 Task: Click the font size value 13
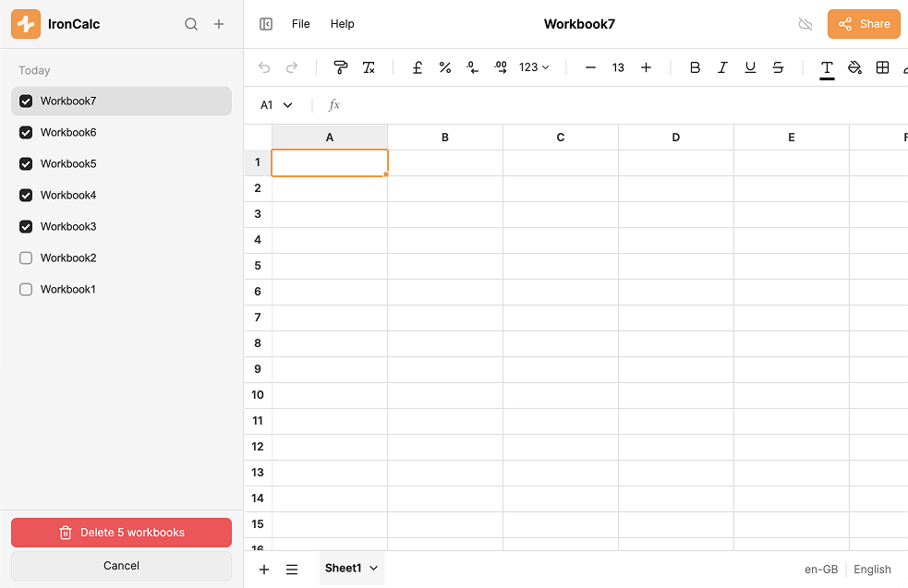point(619,67)
